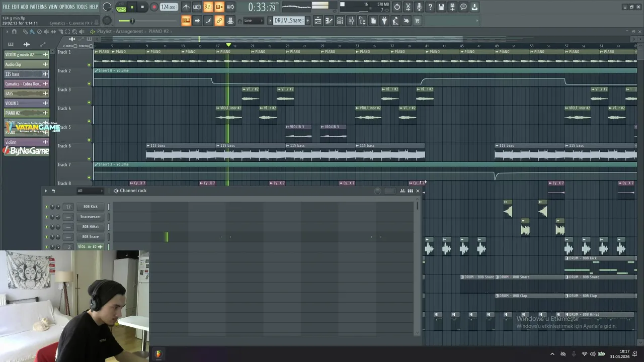Open Arrangement breadcrumb in Playlist title
This screenshot has width=644, height=362.
[x=129, y=31]
